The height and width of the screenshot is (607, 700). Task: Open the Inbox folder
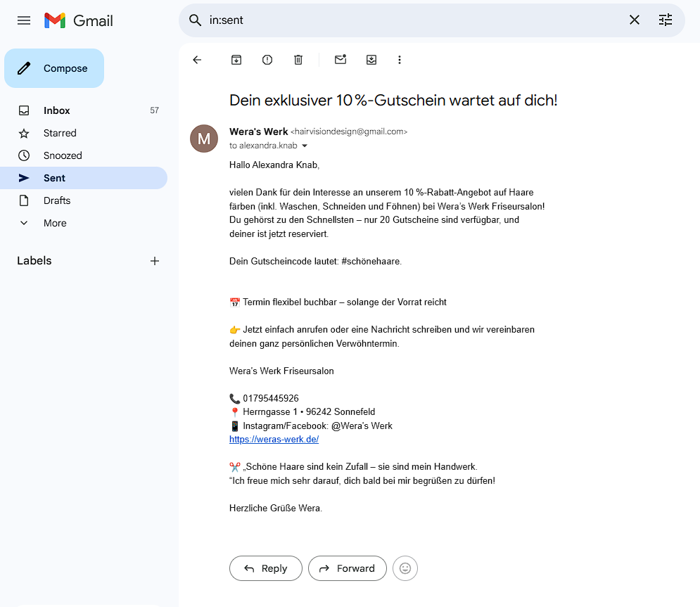coord(57,110)
